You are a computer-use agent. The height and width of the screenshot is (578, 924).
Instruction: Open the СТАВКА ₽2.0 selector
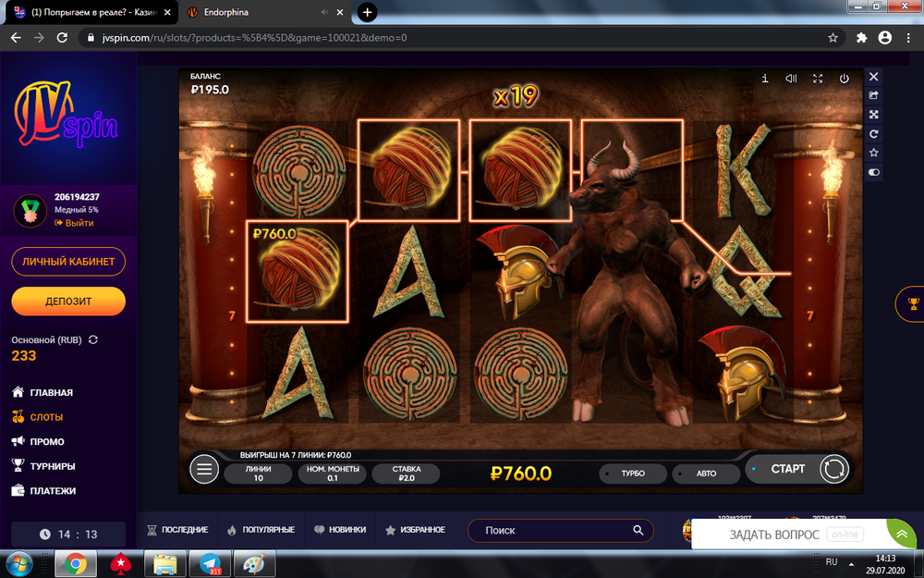[x=406, y=473]
